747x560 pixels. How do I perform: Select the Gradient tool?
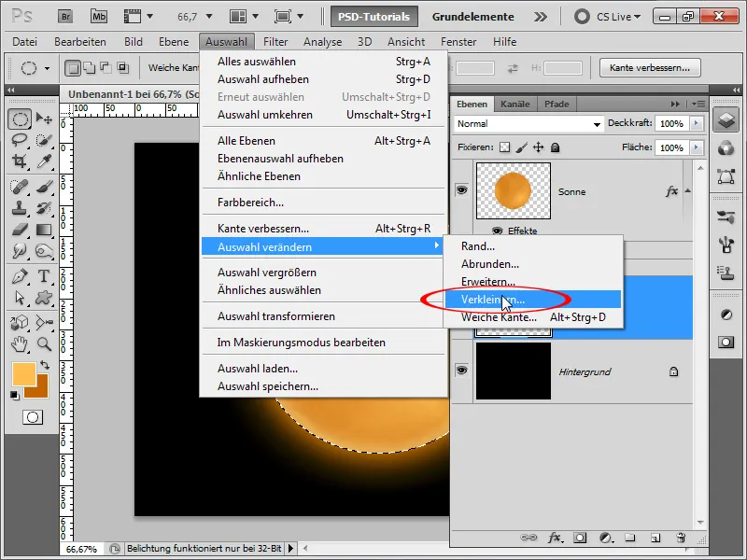(44, 230)
